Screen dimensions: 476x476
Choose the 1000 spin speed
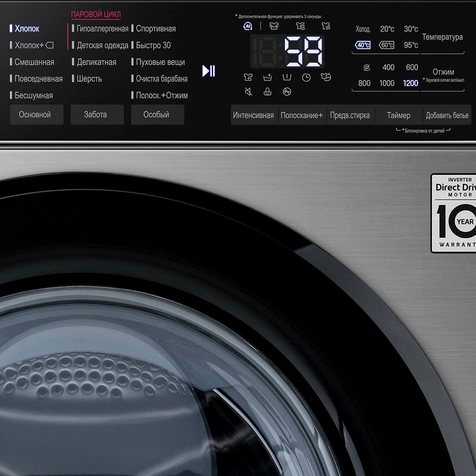(x=387, y=83)
